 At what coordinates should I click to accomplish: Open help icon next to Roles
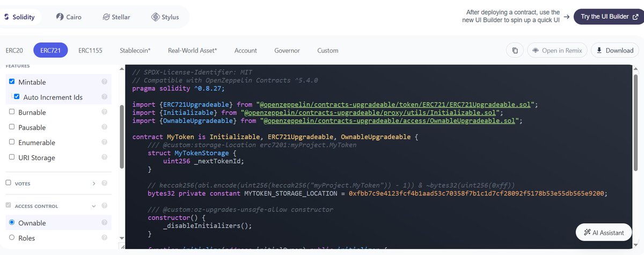tap(105, 237)
